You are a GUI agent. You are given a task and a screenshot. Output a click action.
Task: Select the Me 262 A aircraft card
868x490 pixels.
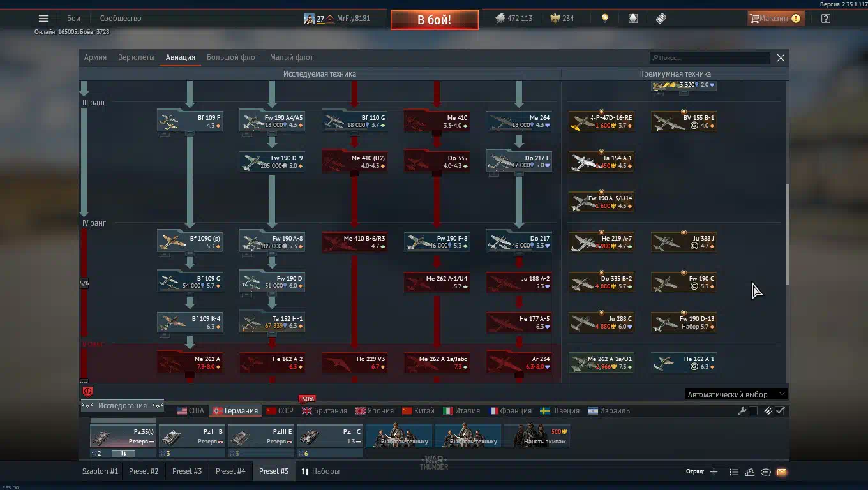[x=190, y=362]
